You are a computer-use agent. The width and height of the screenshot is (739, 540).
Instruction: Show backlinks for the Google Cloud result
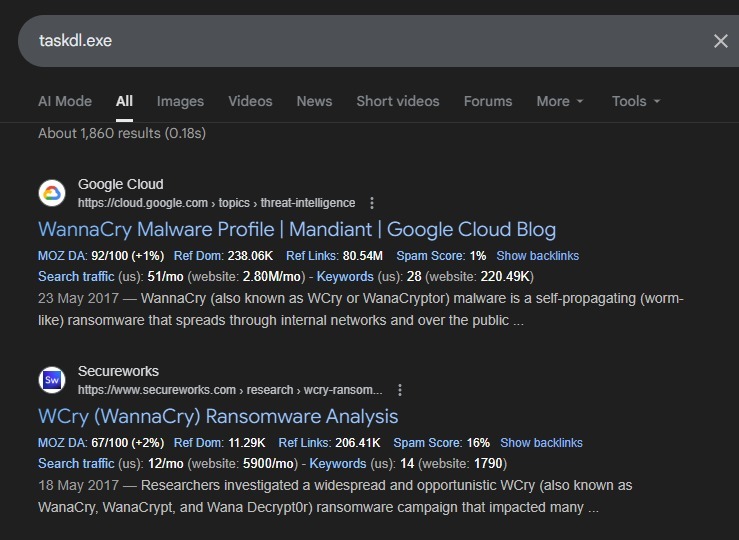[537, 256]
